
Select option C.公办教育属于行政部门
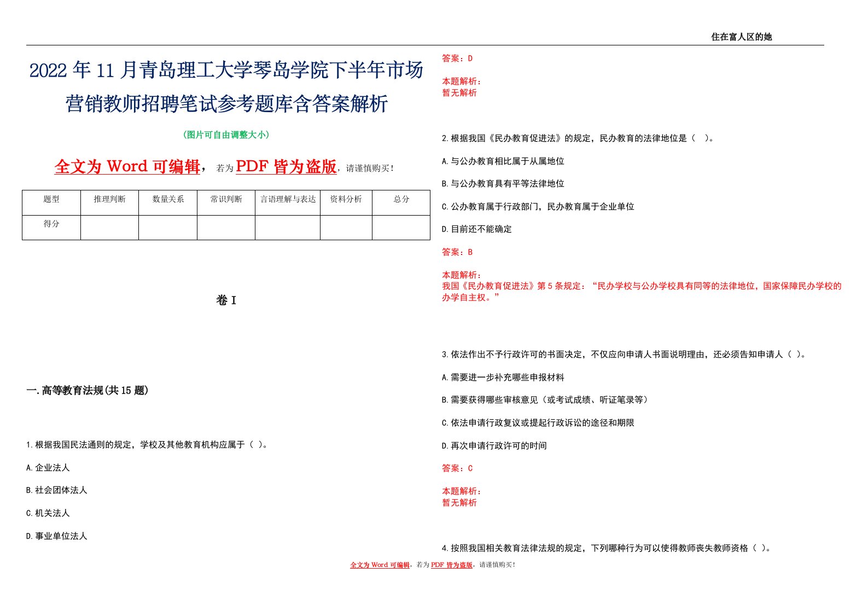click(x=538, y=207)
